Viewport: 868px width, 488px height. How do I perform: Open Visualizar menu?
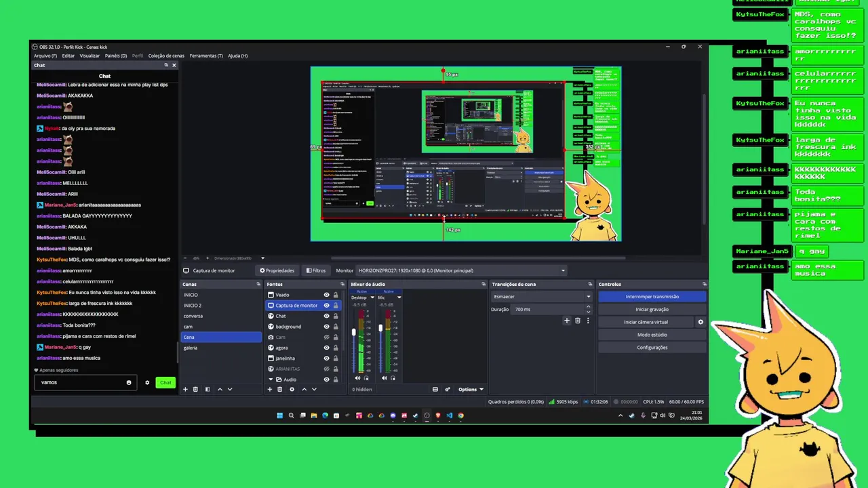(90, 56)
